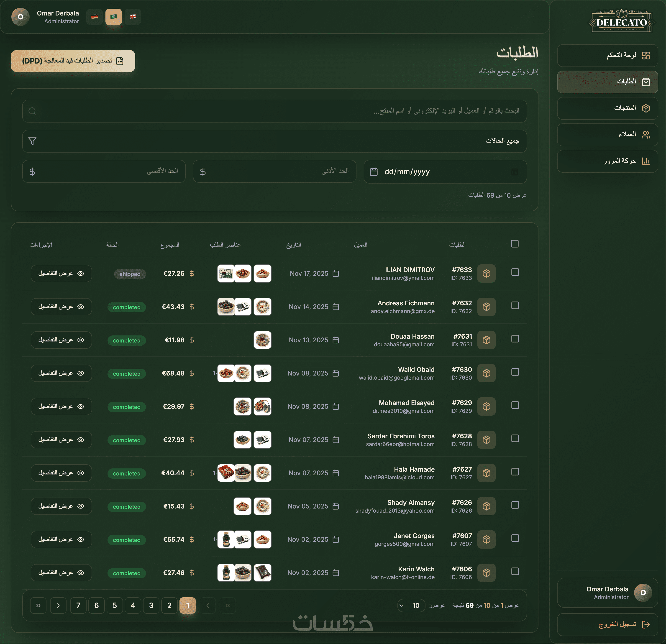Click the user avatar in top header

pos(20,17)
